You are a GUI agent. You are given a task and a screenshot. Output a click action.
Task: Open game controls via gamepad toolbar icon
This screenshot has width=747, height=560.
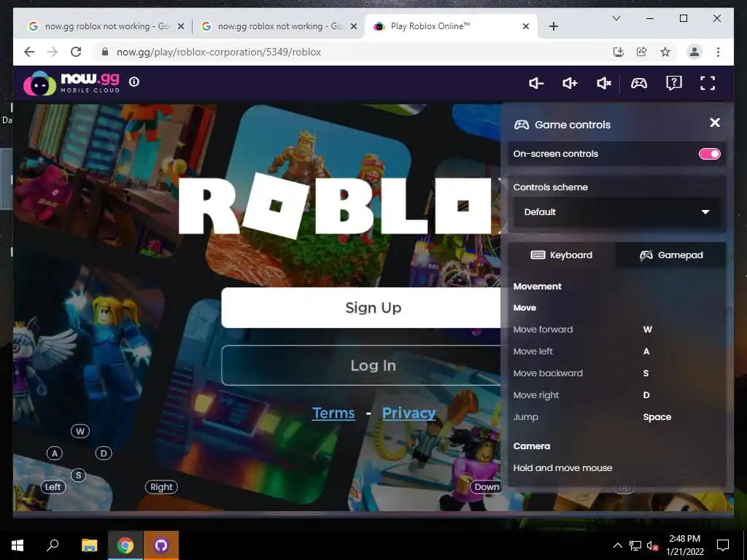(639, 83)
